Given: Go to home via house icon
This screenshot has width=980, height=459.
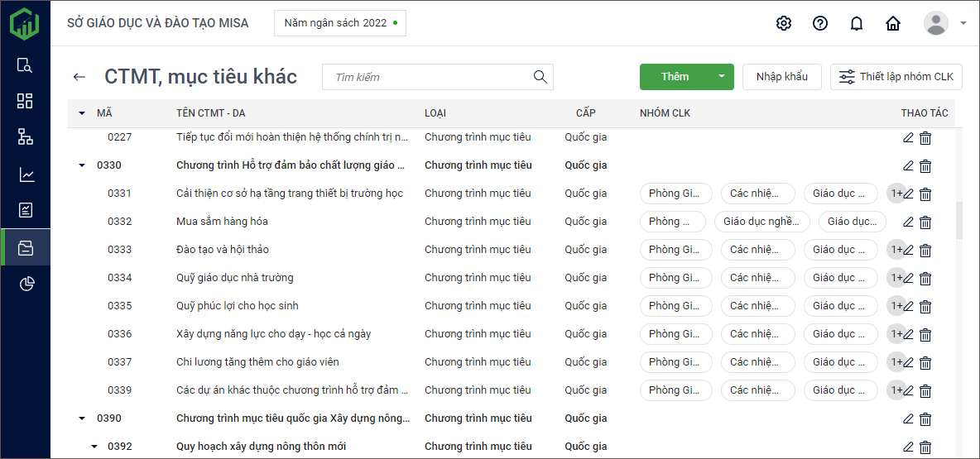Looking at the screenshot, I should tap(893, 23).
